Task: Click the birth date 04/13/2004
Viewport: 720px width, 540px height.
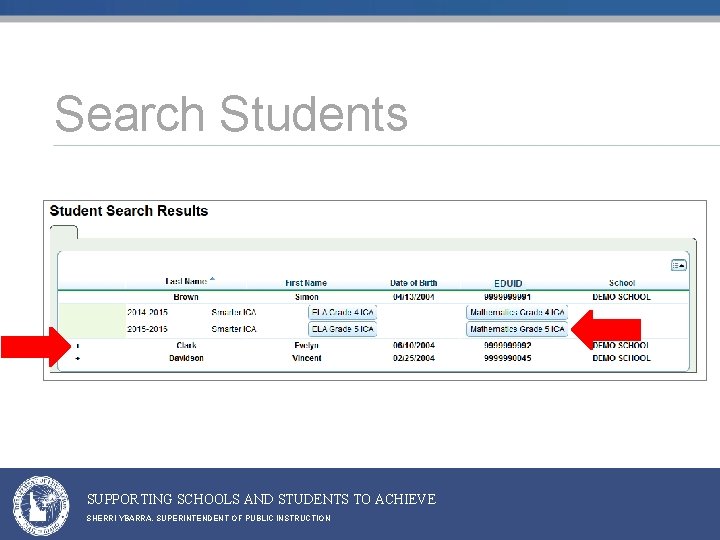Action: tap(414, 297)
